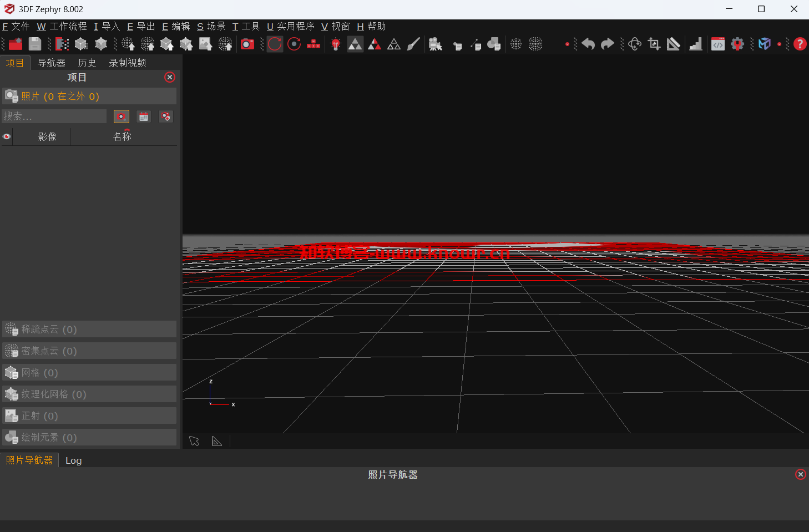Open the ruler measurement tool icon
Viewport: 809px width, 532px height.
point(674,44)
